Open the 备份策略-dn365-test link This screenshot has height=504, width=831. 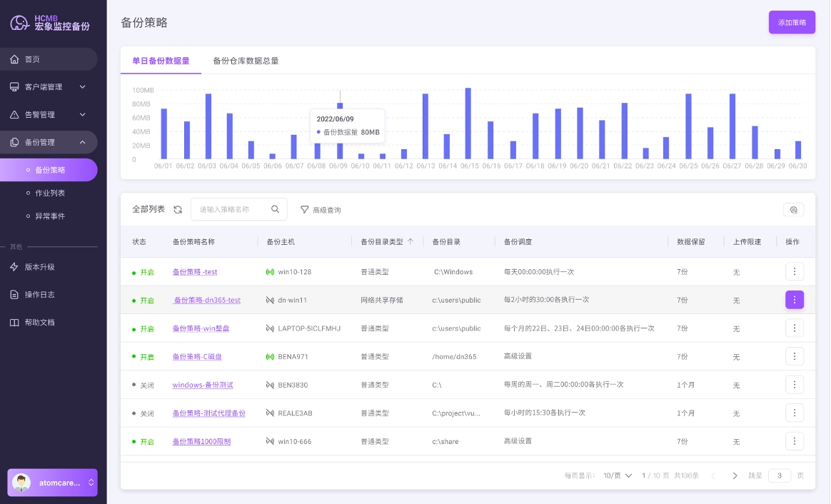[207, 300]
